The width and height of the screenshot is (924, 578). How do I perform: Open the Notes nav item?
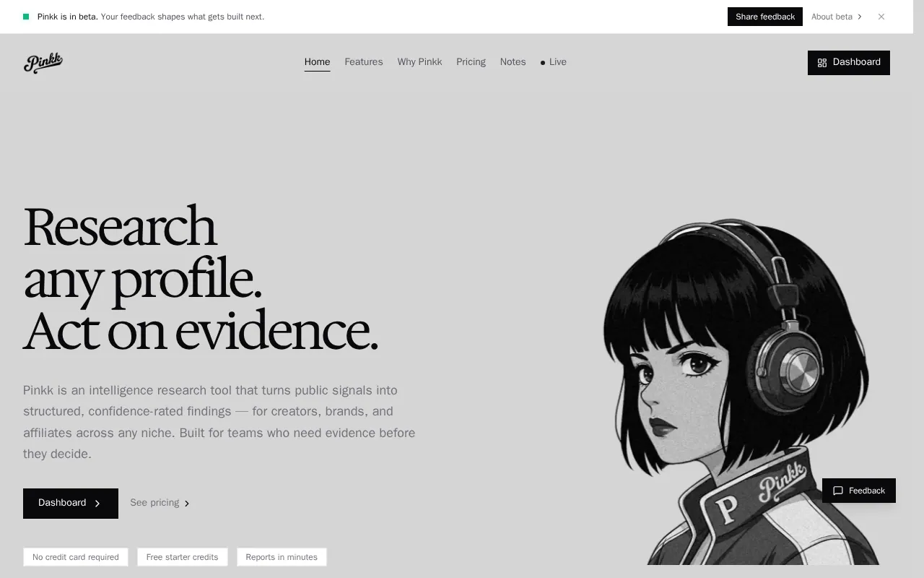point(513,62)
